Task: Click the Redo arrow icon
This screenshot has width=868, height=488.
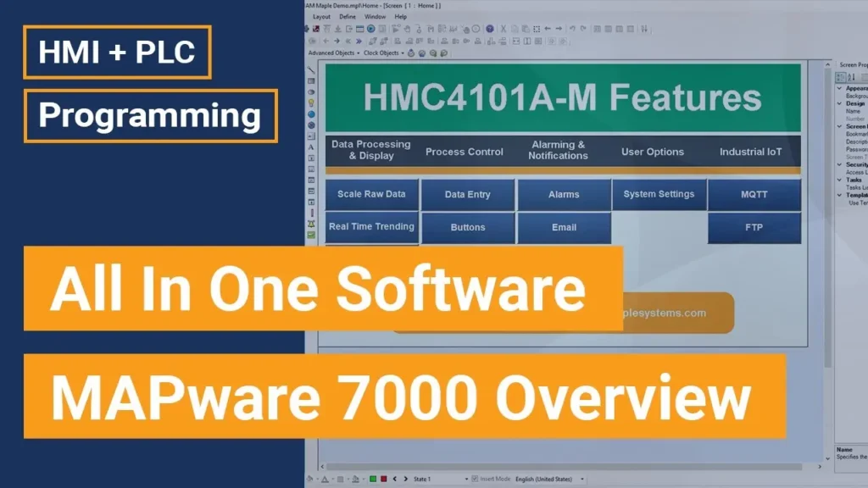Action: click(582, 29)
